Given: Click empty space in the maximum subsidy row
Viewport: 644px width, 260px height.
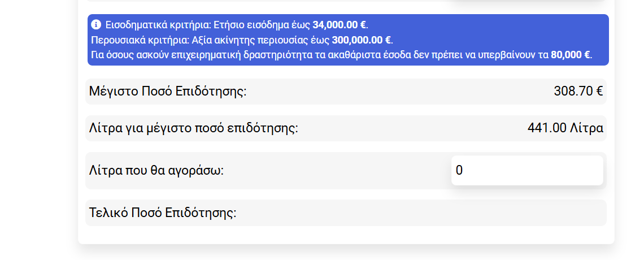Looking at the screenshot, I should [395, 92].
